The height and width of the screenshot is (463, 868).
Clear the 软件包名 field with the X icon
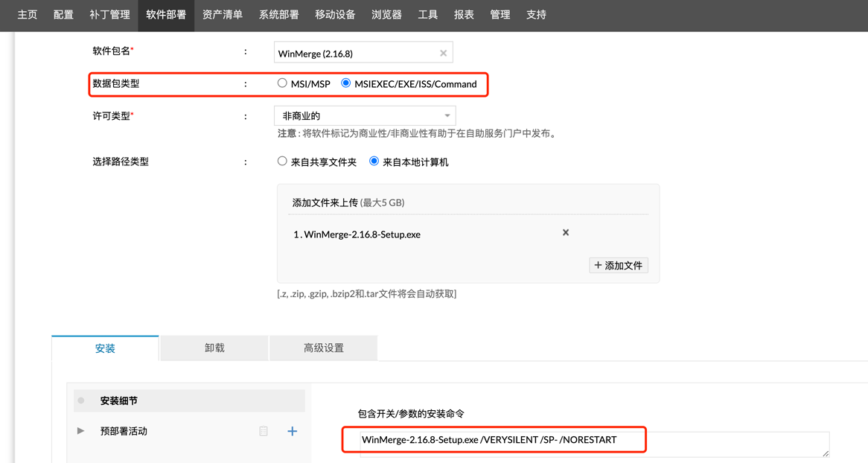coord(444,53)
